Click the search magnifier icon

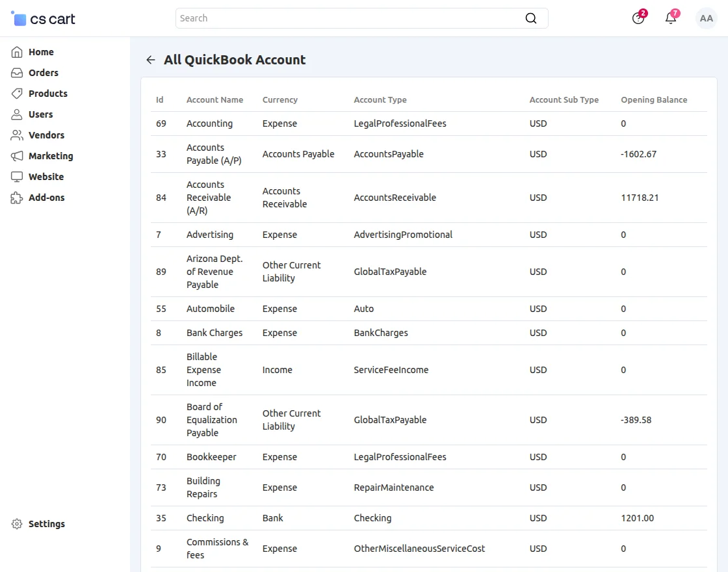[x=531, y=18]
